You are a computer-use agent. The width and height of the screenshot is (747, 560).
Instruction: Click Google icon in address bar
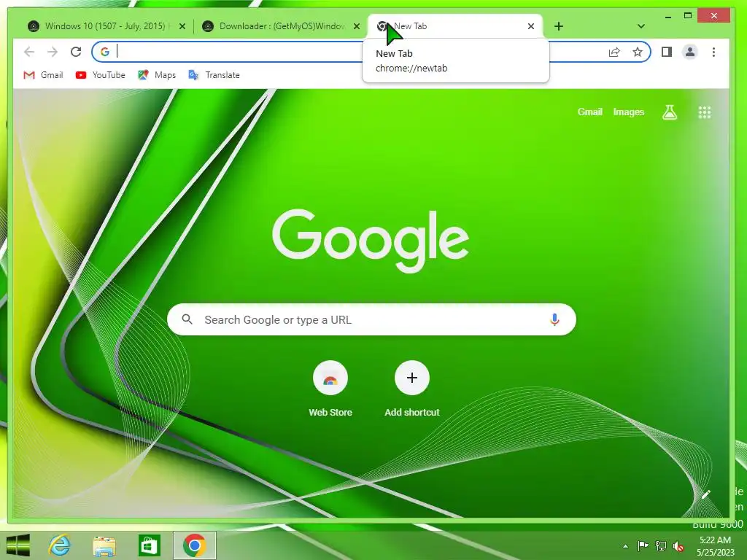(x=105, y=52)
